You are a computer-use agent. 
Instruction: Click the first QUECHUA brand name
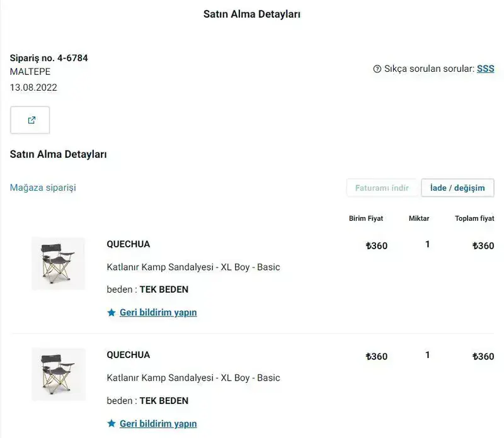pos(129,244)
